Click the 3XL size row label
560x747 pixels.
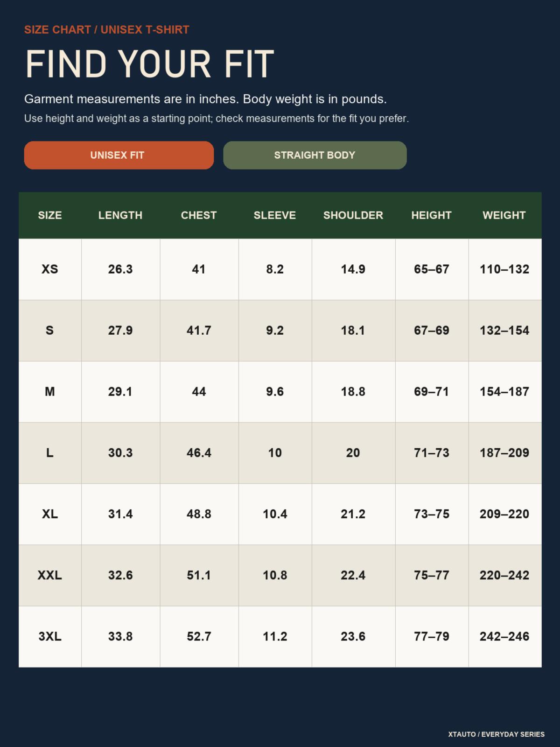[50, 636]
